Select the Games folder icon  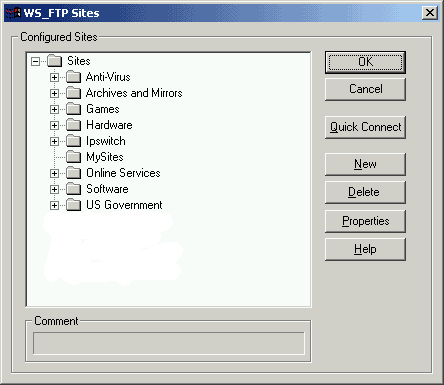[73, 109]
